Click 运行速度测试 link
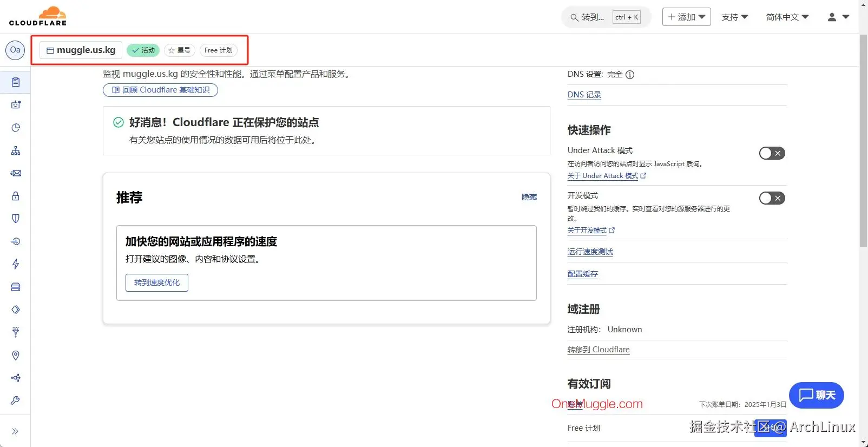Image resolution: width=868 pixels, height=447 pixels. [x=590, y=252]
